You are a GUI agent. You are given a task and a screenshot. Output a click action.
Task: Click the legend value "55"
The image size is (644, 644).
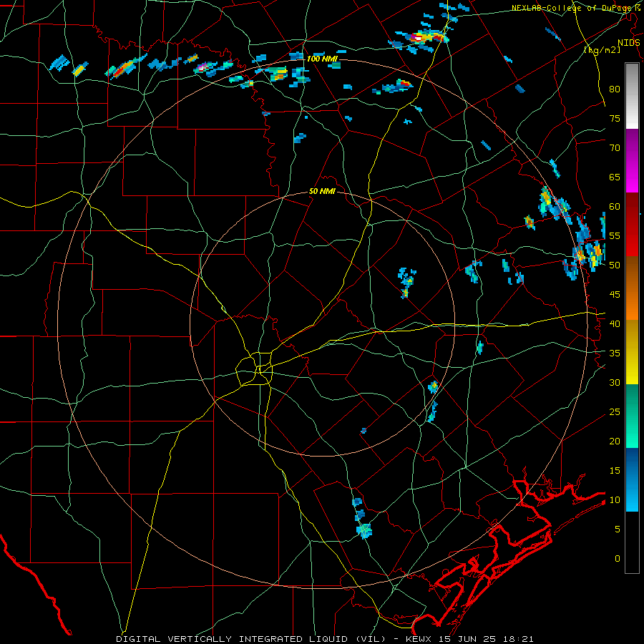(615, 235)
